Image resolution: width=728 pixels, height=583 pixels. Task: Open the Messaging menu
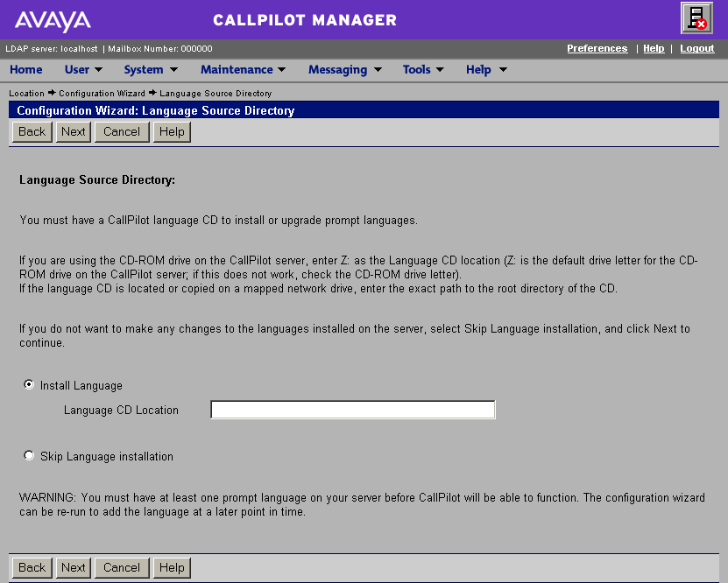click(x=337, y=69)
